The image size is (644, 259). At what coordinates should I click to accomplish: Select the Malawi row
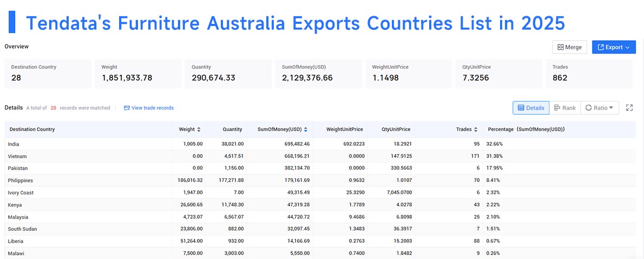tap(320, 253)
